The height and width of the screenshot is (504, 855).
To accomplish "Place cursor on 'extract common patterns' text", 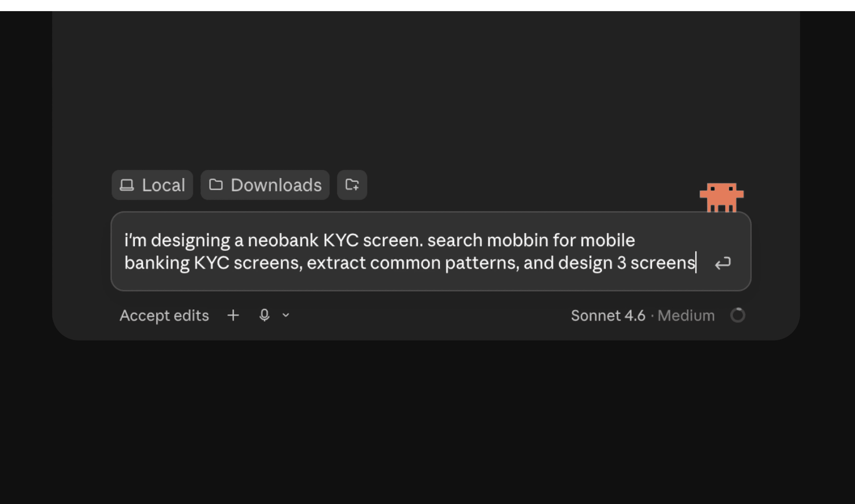I will (x=413, y=263).
